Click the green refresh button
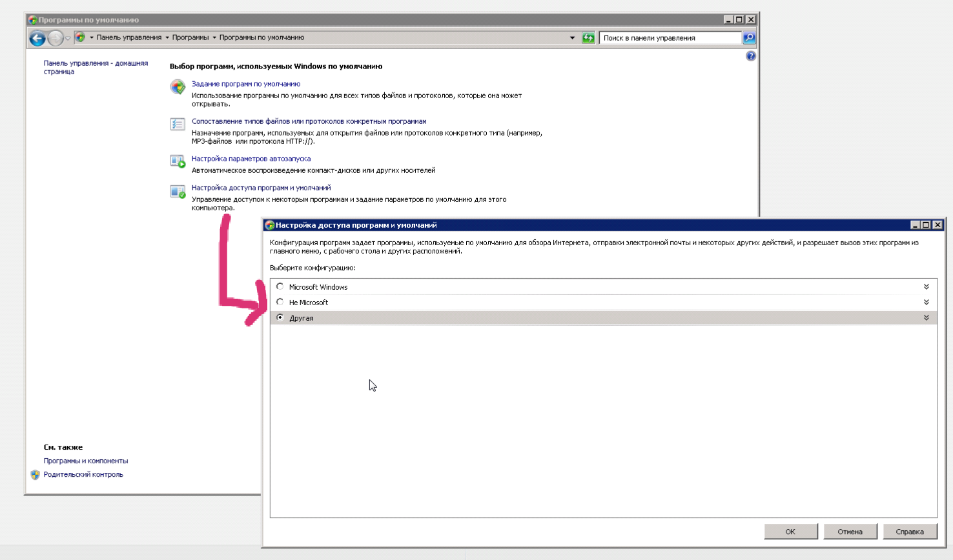Viewport: 953px width, 560px height. tap(588, 38)
